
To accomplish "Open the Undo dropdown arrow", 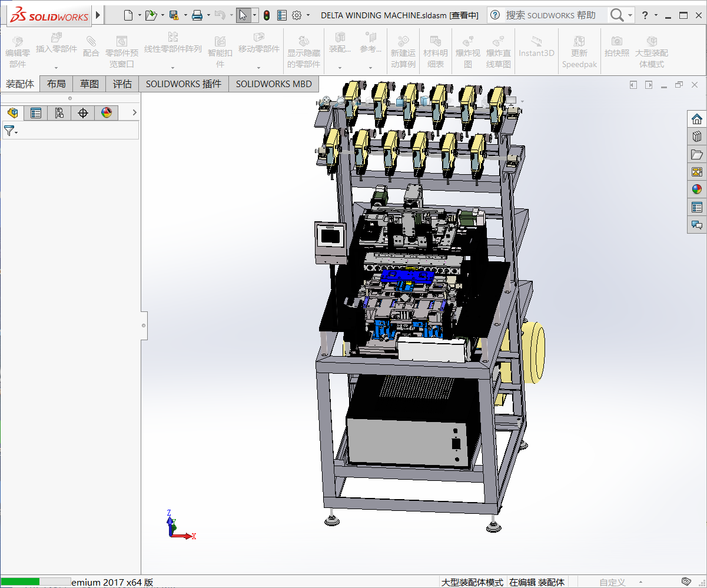I will pyautogui.click(x=231, y=15).
